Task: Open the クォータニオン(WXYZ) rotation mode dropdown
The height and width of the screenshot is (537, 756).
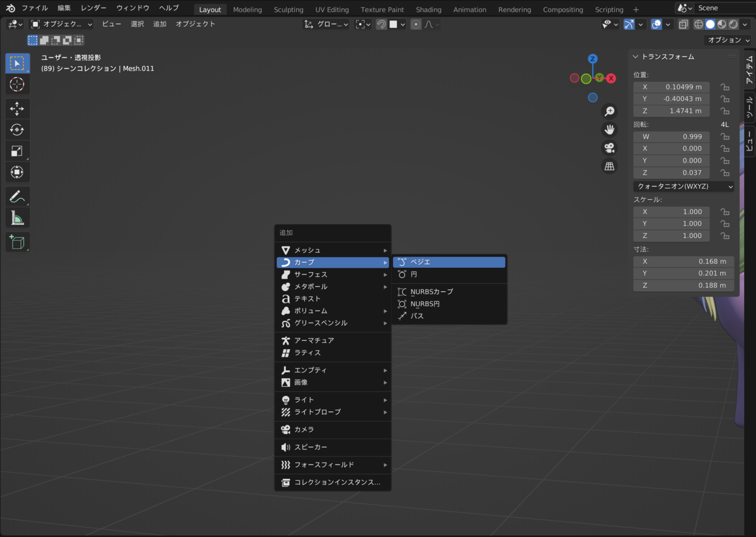Action: coord(684,187)
